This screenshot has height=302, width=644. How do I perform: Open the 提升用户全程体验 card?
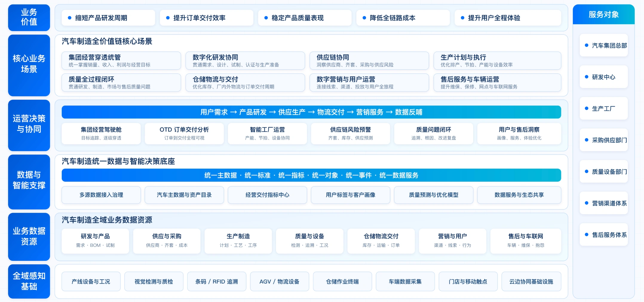click(x=508, y=18)
